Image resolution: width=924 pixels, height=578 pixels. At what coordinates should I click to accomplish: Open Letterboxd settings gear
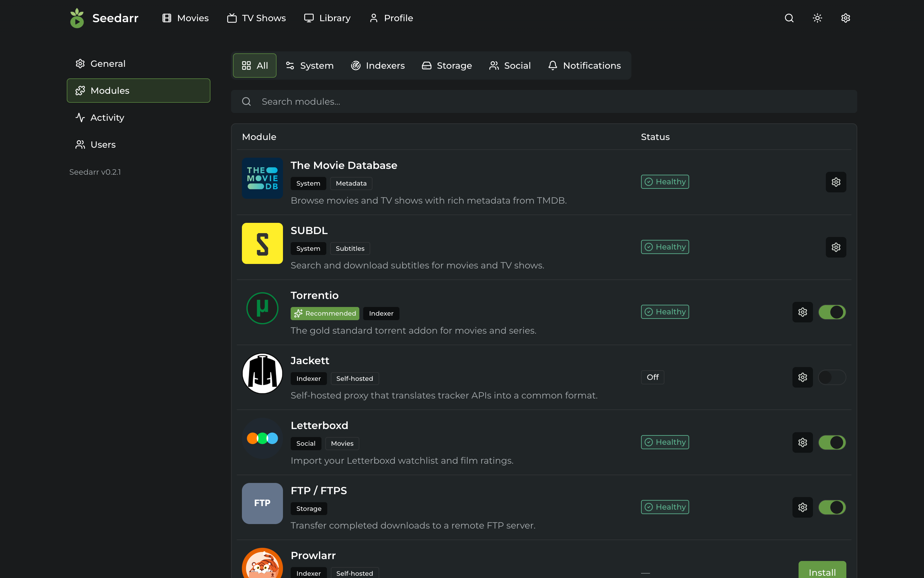803,442
